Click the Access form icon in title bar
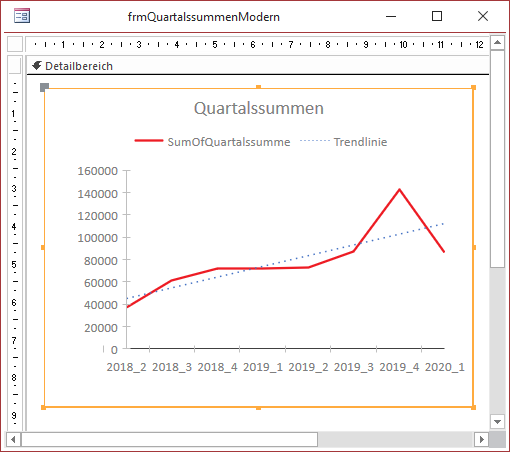This screenshot has width=510, height=452. coord(22,16)
